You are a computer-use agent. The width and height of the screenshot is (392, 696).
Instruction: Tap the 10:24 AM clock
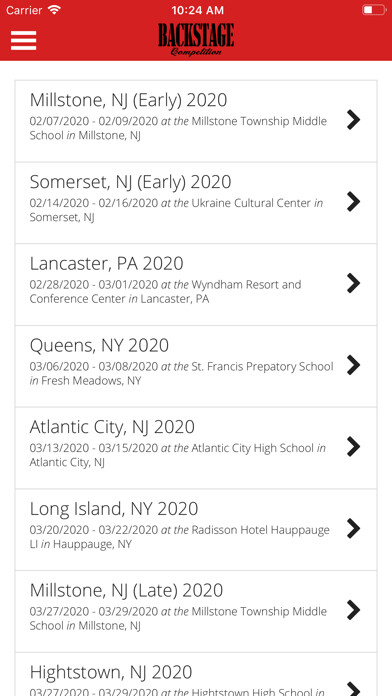(x=197, y=10)
